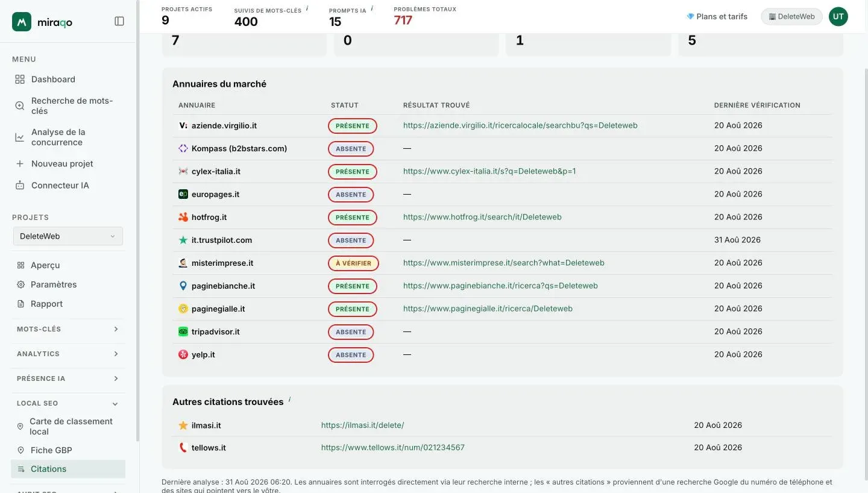Click the Paramètres gear icon
The height and width of the screenshot is (493, 868).
coord(21,284)
